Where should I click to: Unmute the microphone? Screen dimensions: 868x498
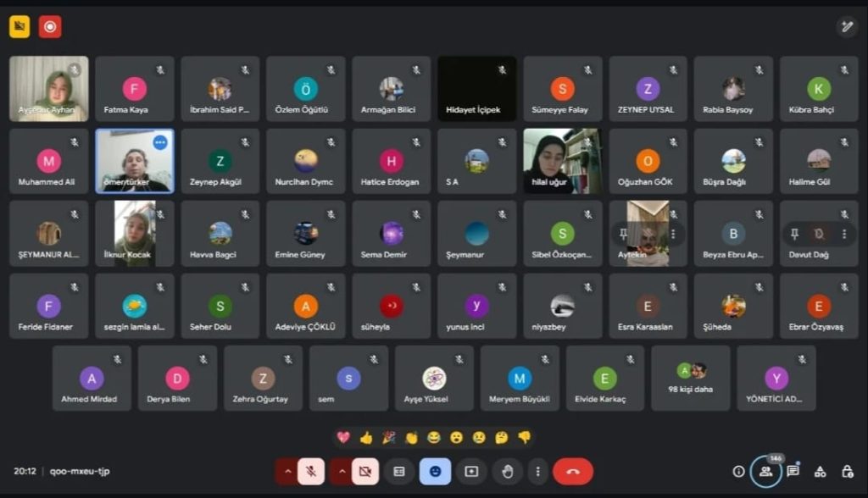(x=310, y=472)
